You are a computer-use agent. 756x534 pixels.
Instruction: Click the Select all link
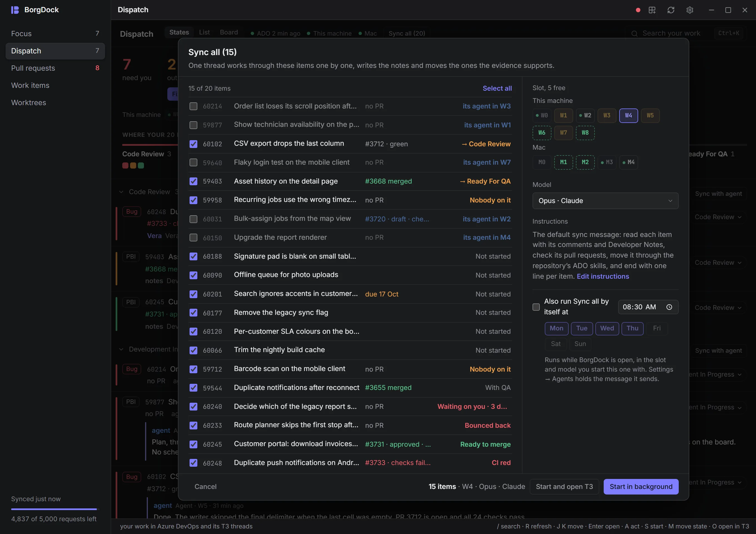[x=497, y=89]
